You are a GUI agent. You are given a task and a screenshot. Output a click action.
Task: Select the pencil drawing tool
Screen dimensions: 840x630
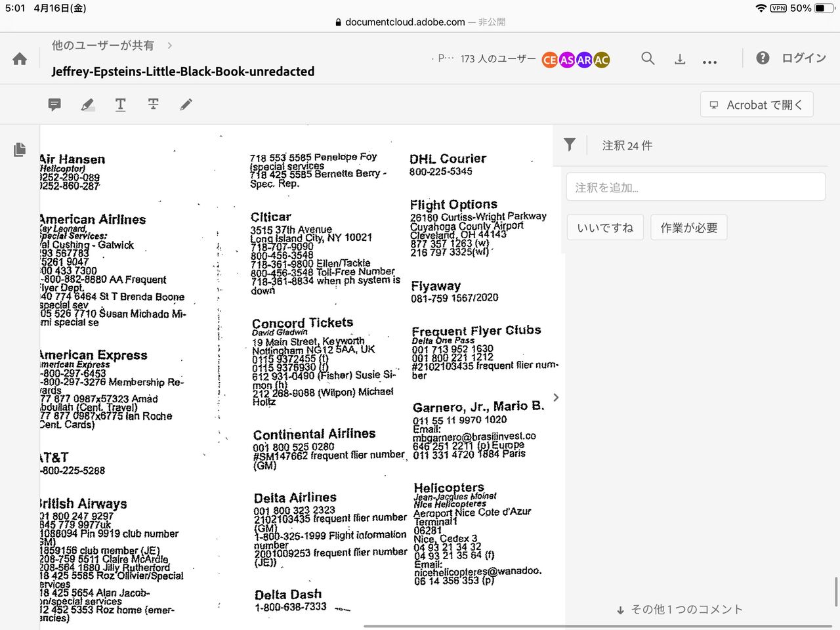click(186, 104)
